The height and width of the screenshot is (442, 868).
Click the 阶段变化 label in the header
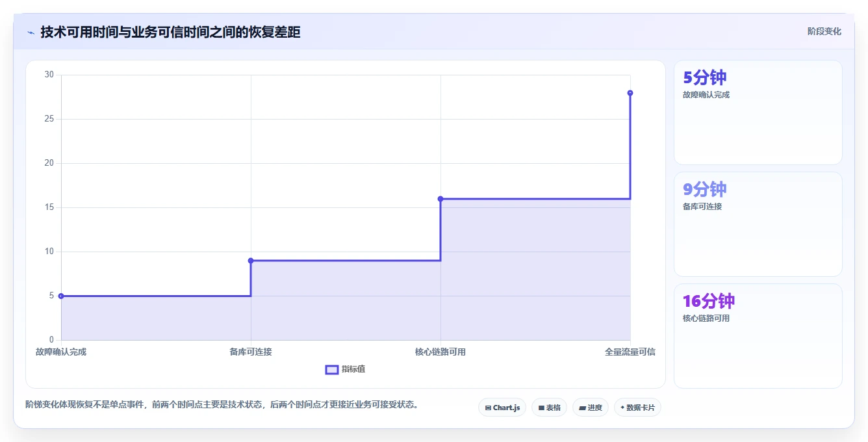point(824,31)
